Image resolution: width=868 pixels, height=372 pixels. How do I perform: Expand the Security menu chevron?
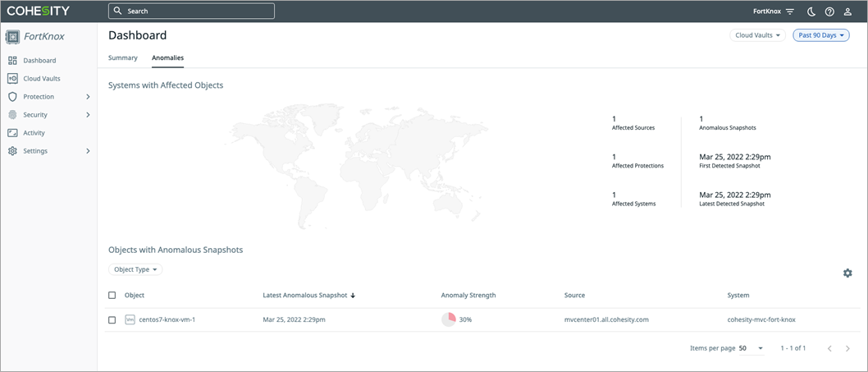88,115
